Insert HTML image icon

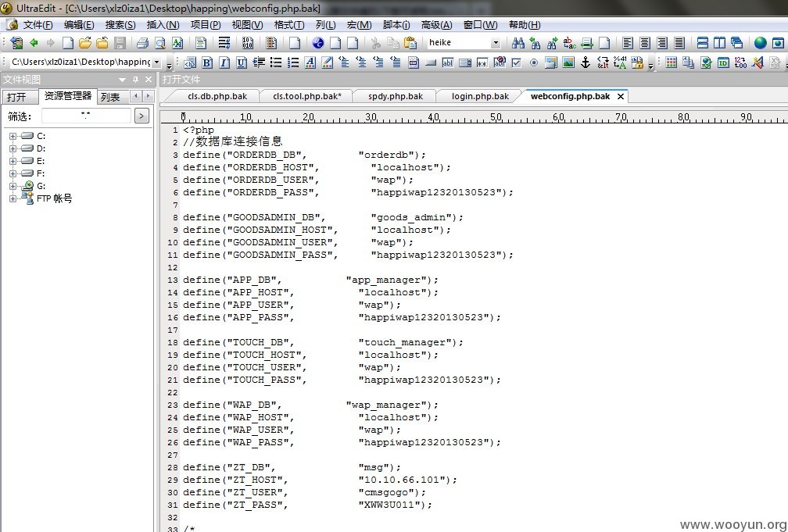click(568, 62)
